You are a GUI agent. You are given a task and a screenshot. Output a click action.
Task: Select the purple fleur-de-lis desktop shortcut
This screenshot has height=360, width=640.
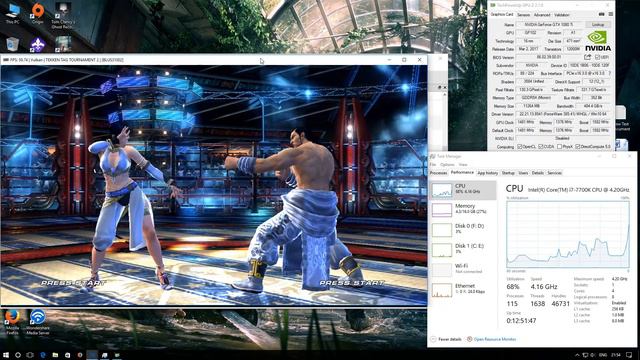pyautogui.click(x=38, y=44)
